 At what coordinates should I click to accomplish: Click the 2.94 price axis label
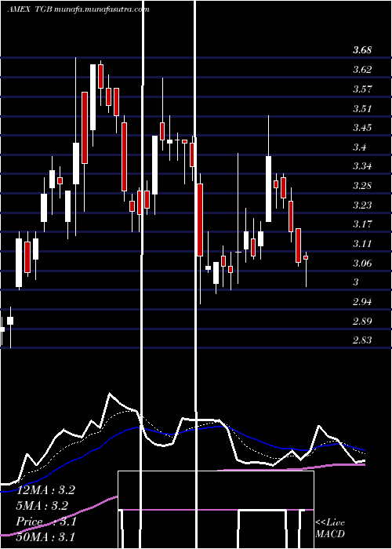pyautogui.click(x=362, y=302)
